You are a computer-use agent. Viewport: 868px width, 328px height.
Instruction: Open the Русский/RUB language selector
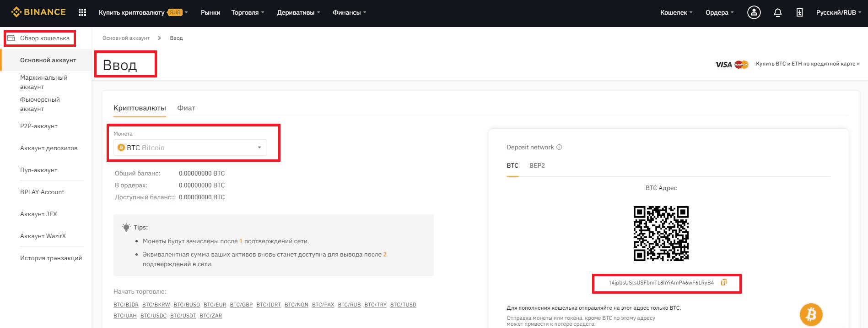coord(839,12)
